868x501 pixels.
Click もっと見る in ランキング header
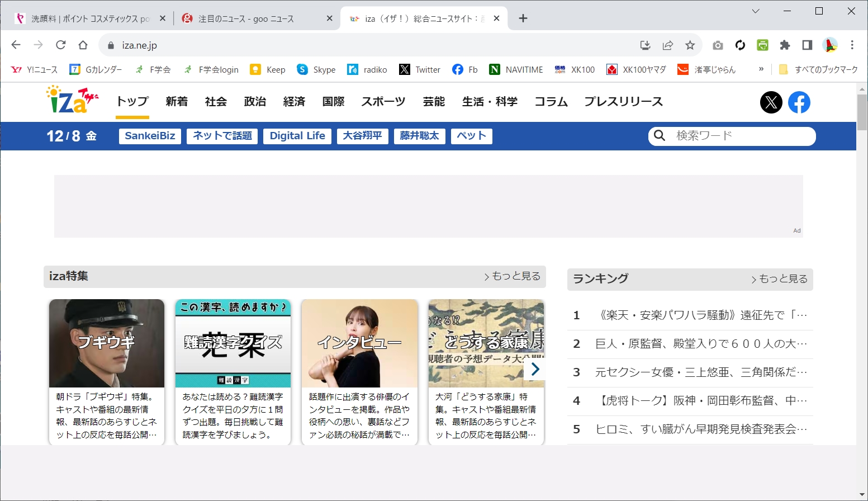point(780,279)
